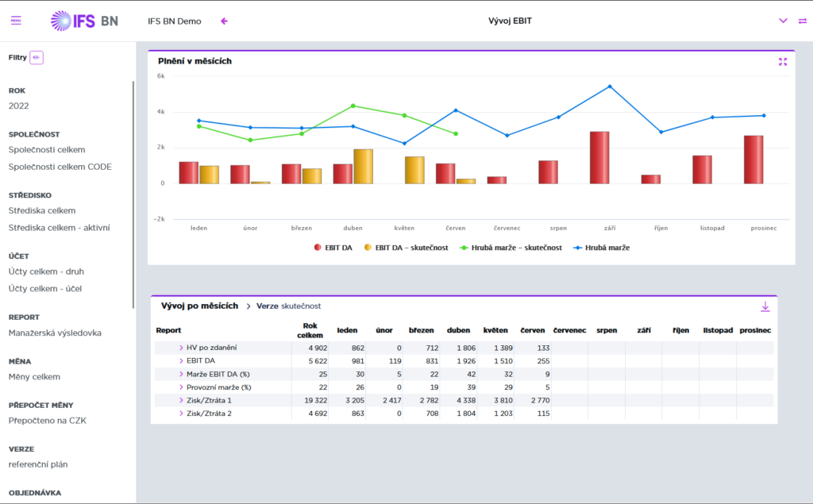Image resolution: width=813 pixels, height=504 pixels.
Task: Download the monthly table data
Action: tap(765, 306)
